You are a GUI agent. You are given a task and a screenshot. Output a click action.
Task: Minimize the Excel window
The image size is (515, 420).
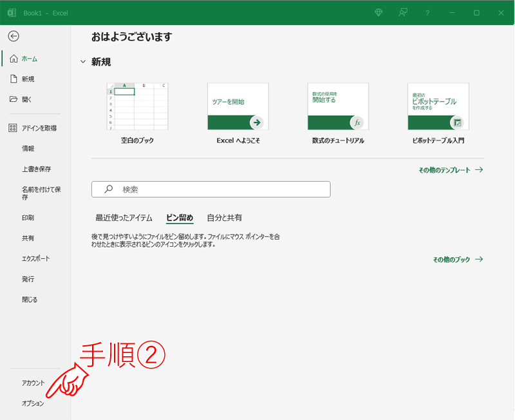[x=453, y=13]
